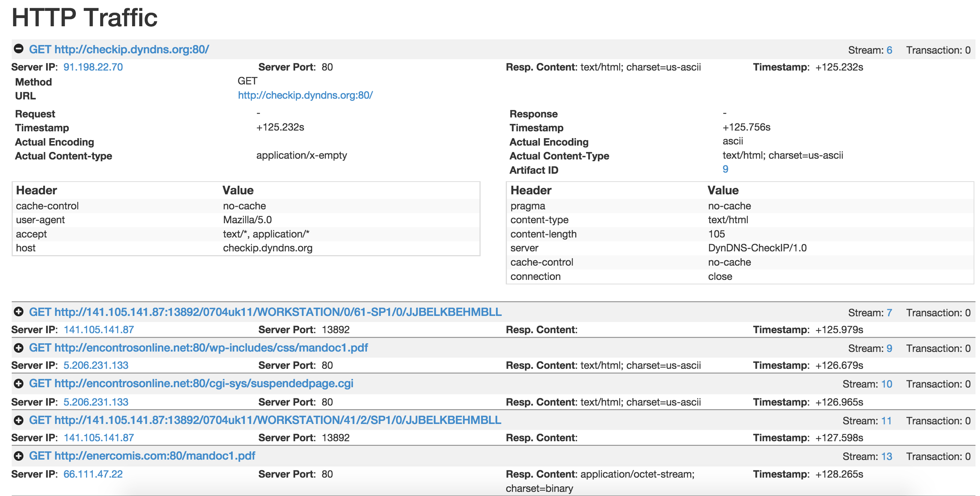Click GET encontrosonline.net suspendedpage.cgi link
This screenshot has height=496, width=980.
(191, 383)
